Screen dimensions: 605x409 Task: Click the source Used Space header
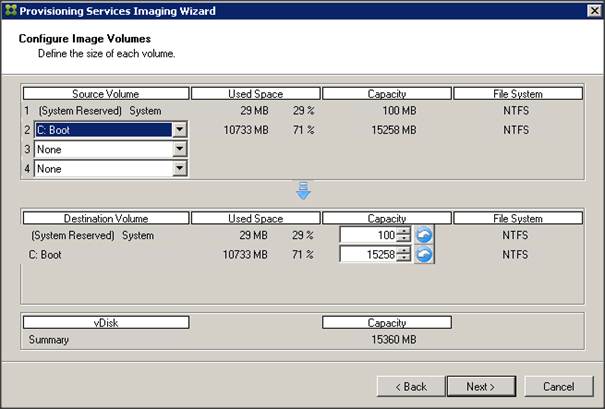(x=255, y=93)
